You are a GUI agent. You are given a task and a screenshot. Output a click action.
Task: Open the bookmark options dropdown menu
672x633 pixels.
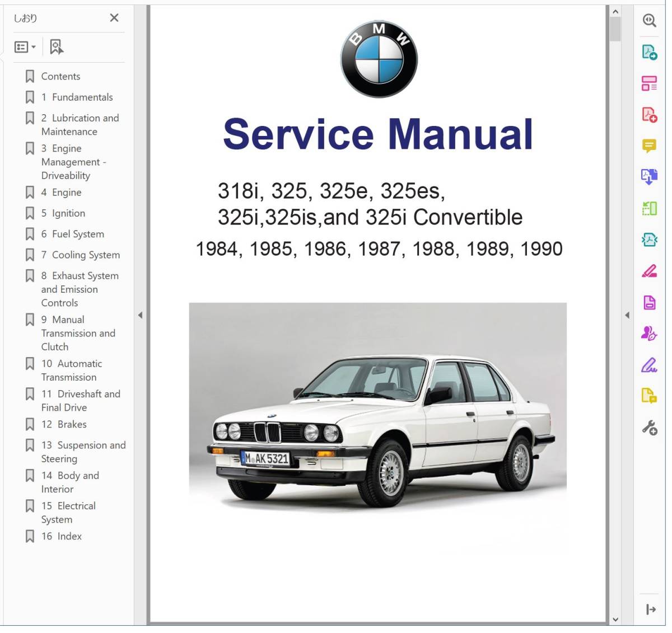coord(25,47)
